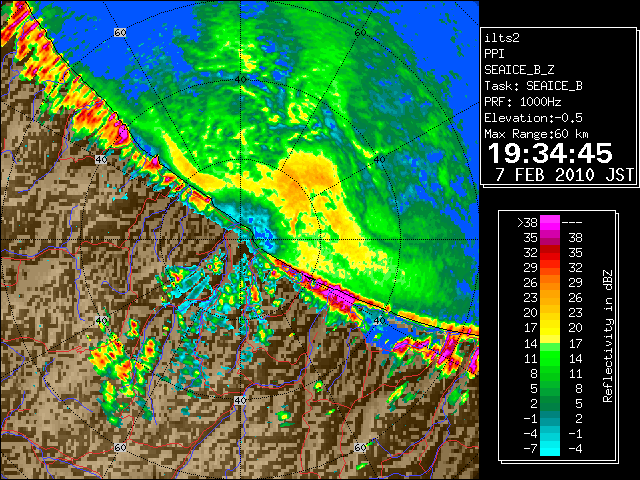Viewport: 640px width, 480px height.
Task: Click the '60' ring label in northeast sector
Action: [x=360, y=32]
